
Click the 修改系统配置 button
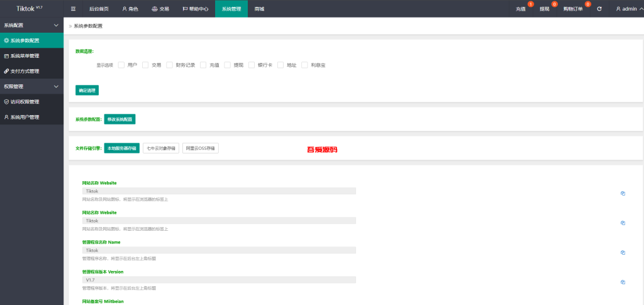[120, 119]
